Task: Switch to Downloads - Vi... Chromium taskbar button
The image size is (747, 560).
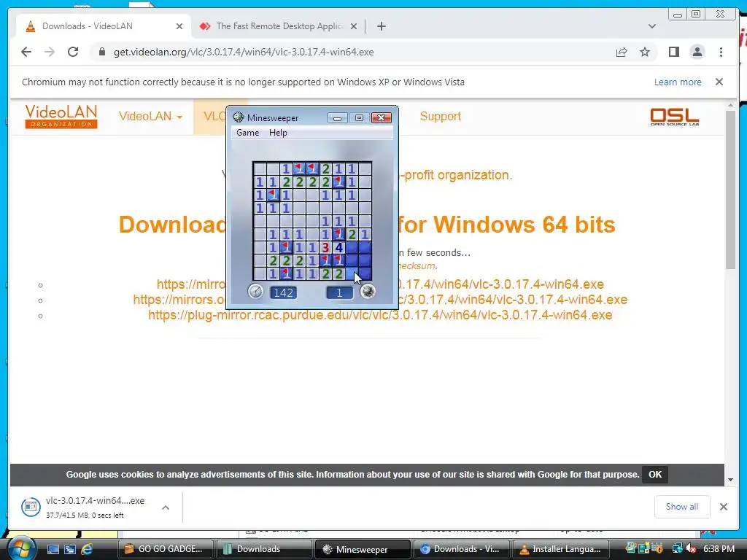Action: tap(461, 549)
